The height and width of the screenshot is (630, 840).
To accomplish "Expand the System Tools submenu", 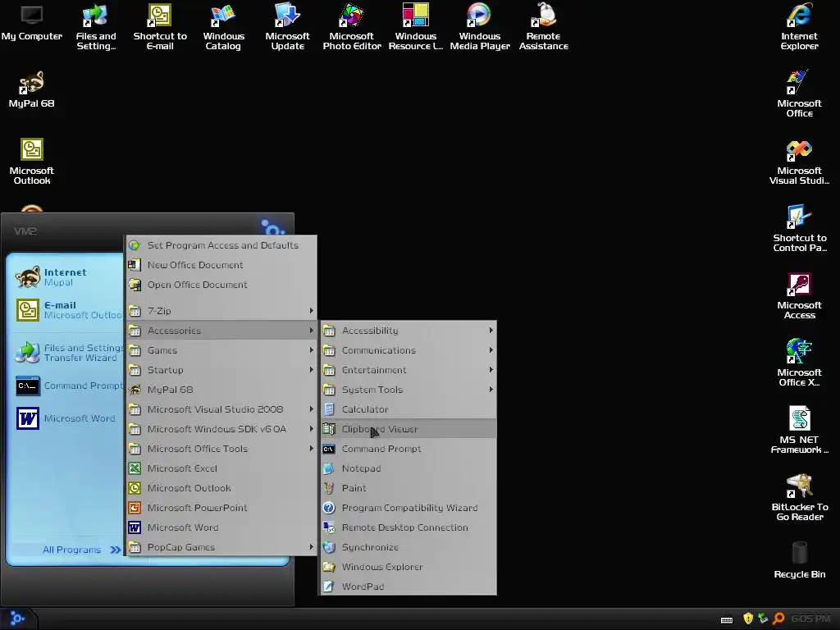I will click(409, 390).
